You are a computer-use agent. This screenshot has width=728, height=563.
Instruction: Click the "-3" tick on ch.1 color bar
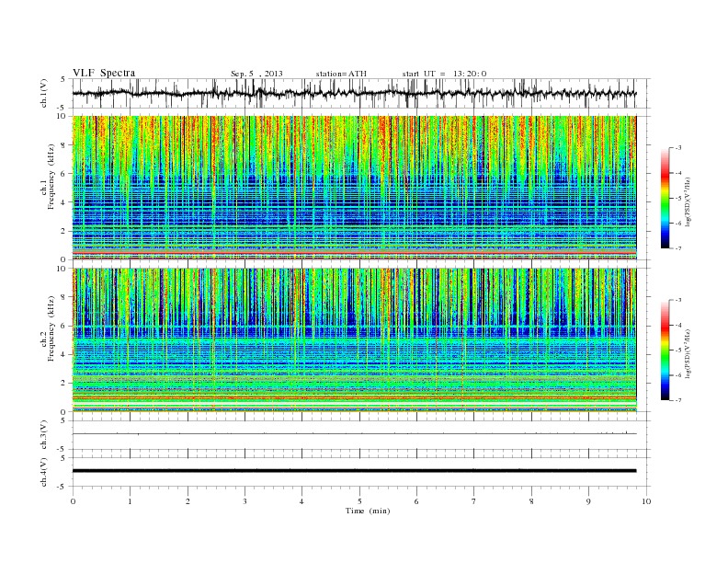coord(678,148)
